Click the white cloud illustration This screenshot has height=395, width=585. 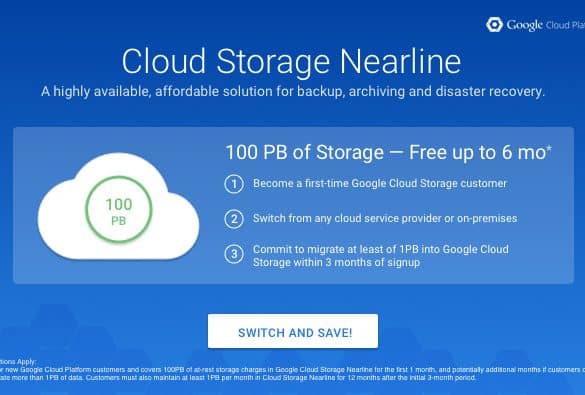click(x=118, y=206)
